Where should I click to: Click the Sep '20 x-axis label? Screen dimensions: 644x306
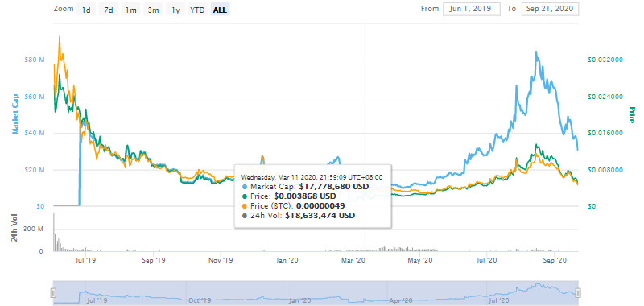pos(555,260)
